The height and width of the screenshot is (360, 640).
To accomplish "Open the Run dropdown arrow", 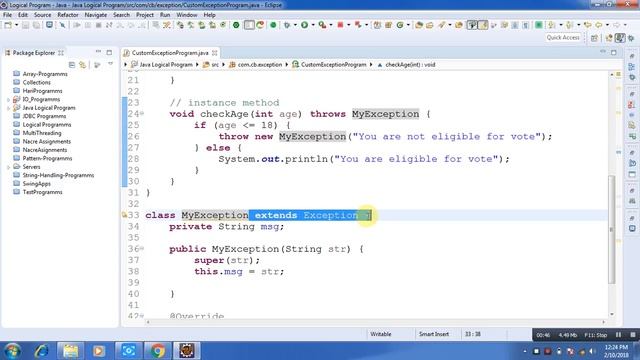I will [313, 25].
